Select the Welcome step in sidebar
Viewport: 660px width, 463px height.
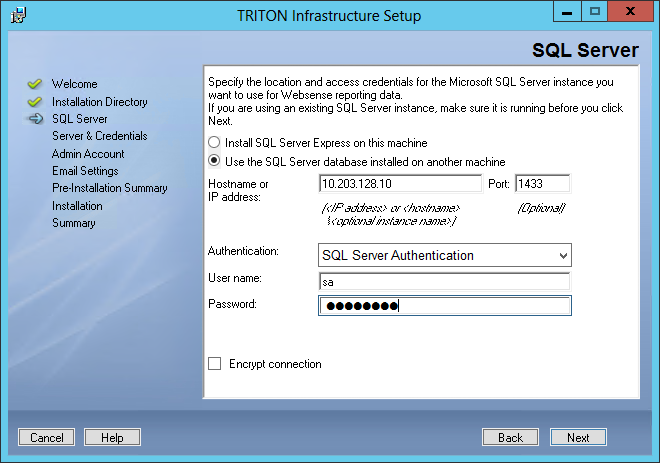pos(75,84)
